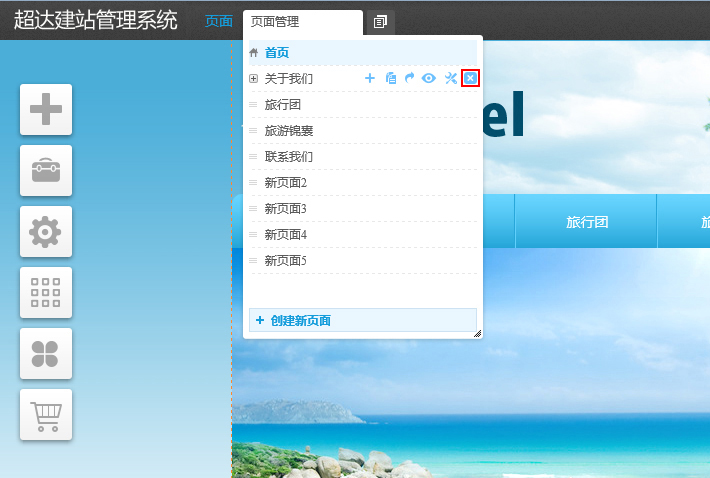Select the 新页面3 page
Screen dimensions: 710x478
click(x=363, y=209)
